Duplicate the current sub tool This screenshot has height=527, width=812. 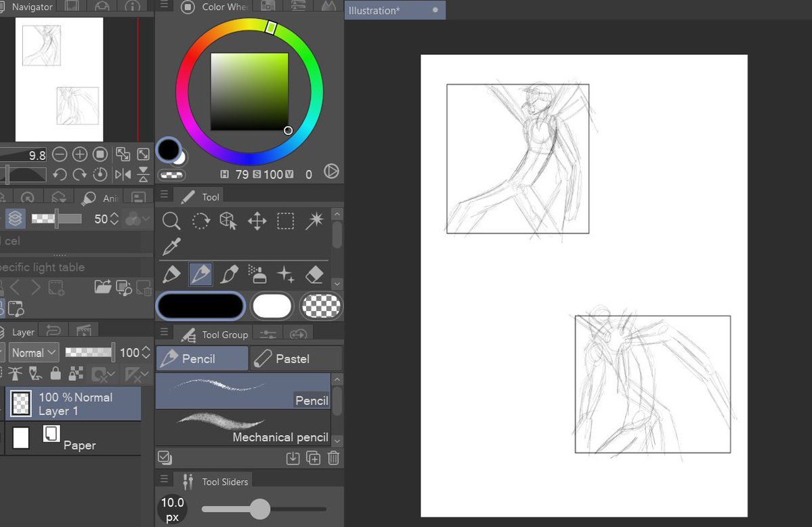[314, 458]
